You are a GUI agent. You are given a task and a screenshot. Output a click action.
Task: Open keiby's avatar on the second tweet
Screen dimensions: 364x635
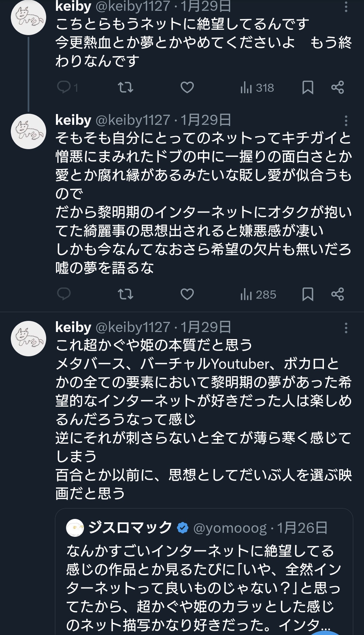pos(28,131)
